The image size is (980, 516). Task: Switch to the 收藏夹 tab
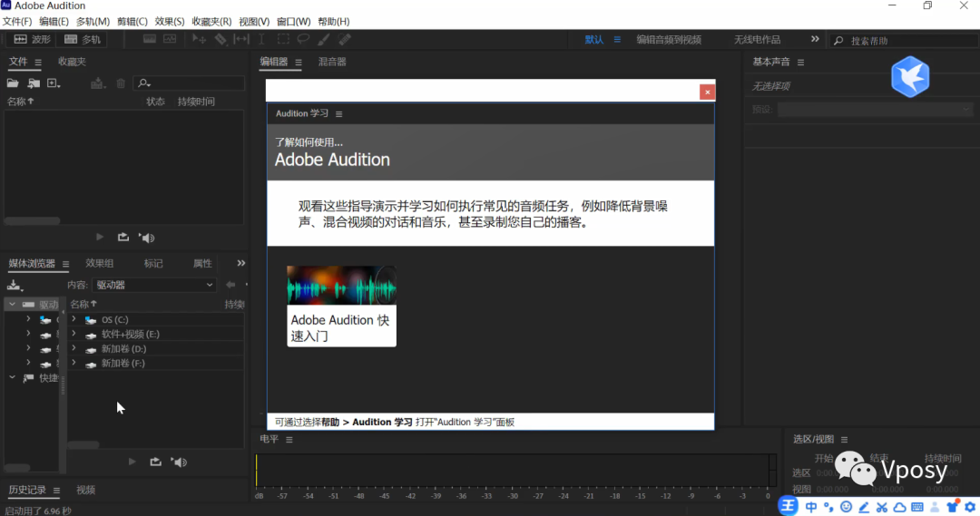[x=72, y=62]
